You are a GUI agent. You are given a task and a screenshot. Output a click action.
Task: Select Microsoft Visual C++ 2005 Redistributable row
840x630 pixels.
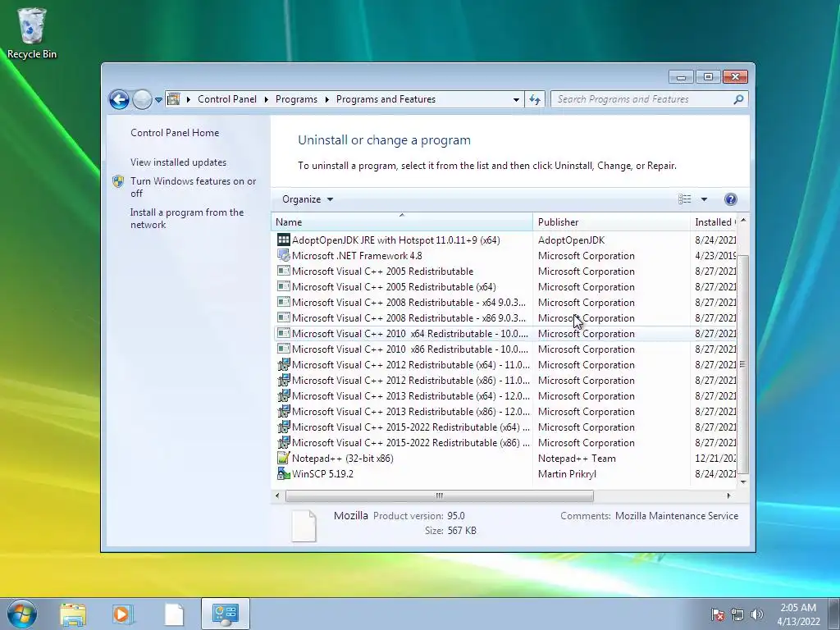[505, 271]
